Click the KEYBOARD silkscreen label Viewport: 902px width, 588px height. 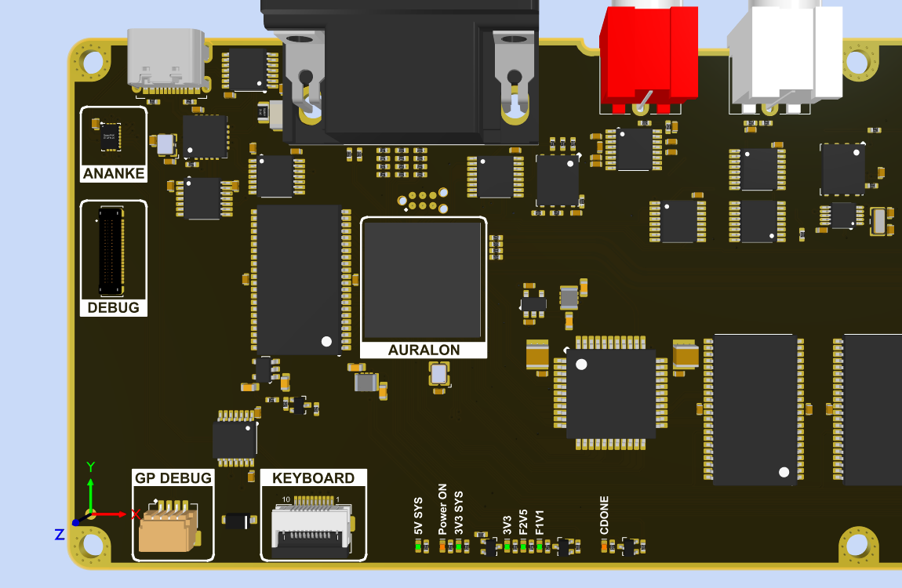[x=313, y=478]
